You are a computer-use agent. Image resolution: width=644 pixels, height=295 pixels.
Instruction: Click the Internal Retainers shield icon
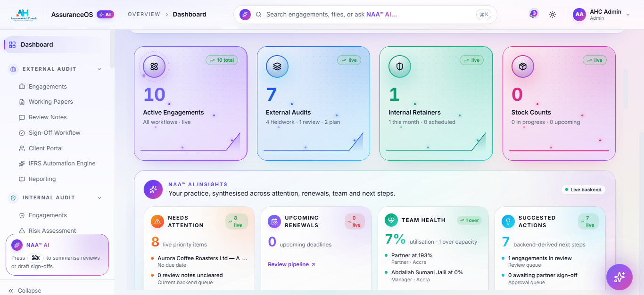click(x=400, y=66)
